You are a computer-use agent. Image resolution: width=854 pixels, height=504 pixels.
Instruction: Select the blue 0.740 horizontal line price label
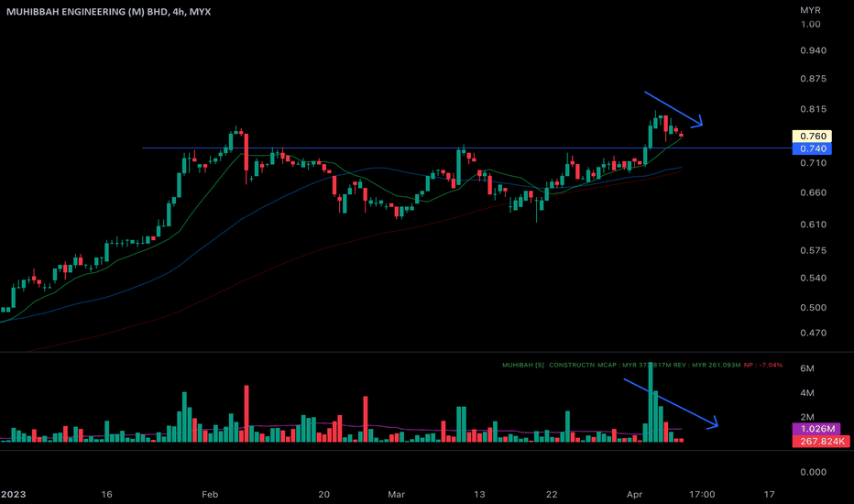coord(812,148)
